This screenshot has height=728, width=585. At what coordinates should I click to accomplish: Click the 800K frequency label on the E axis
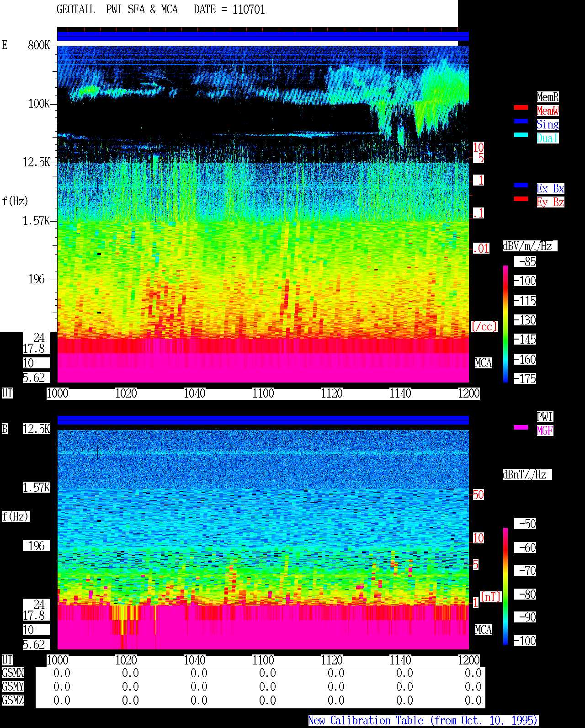click(x=39, y=45)
